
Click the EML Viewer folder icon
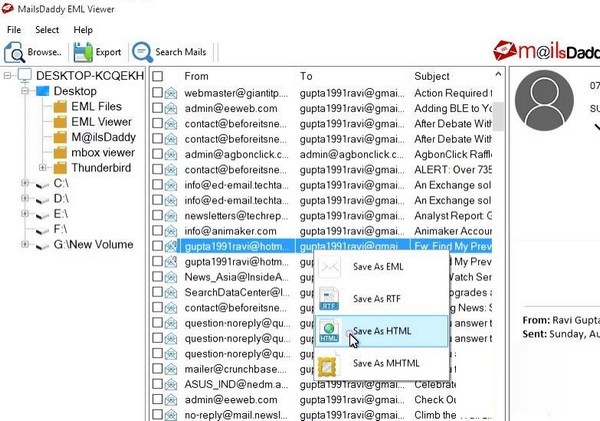point(60,122)
